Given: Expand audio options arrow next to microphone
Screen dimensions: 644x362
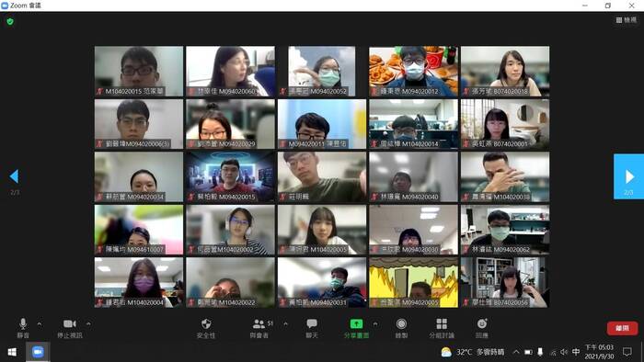Looking at the screenshot, I should (40, 324).
